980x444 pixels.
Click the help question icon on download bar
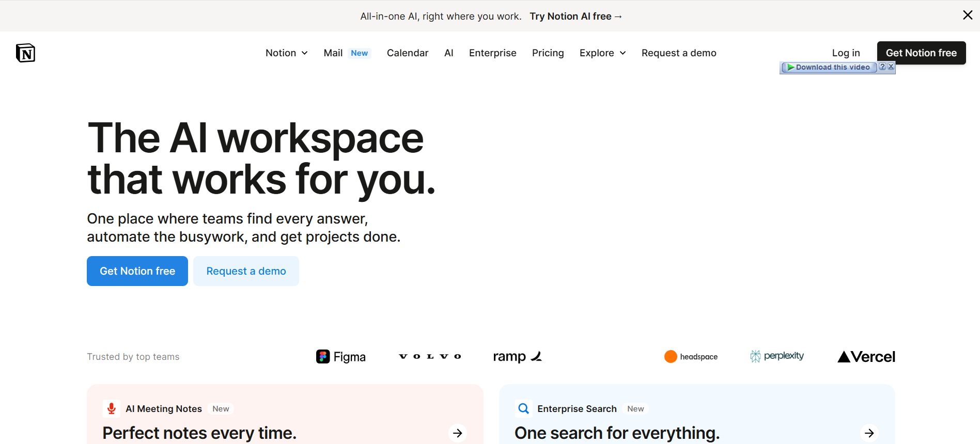[x=882, y=67]
